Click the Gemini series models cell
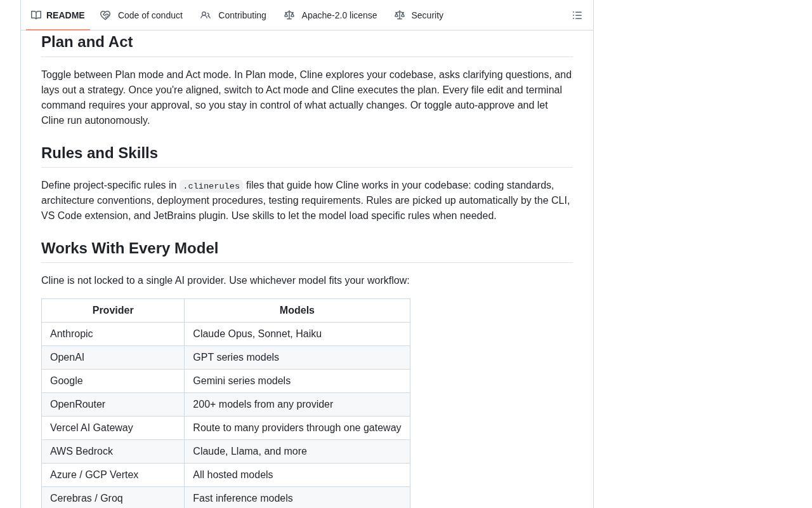The width and height of the screenshot is (812, 508). [x=297, y=381]
